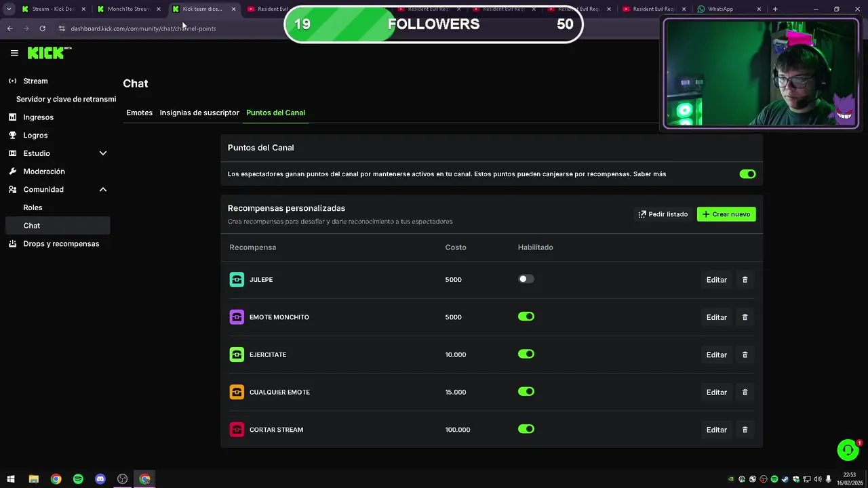The image size is (868, 488).
Task: Turn off the Puntos del Canal toggle
Action: [747, 174]
